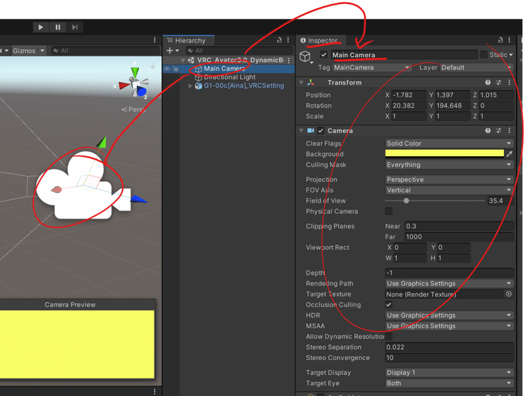Screen dimensions: 532x396
Task: Toggle Main Camera scene visibility eye icon
Action: pos(167,69)
